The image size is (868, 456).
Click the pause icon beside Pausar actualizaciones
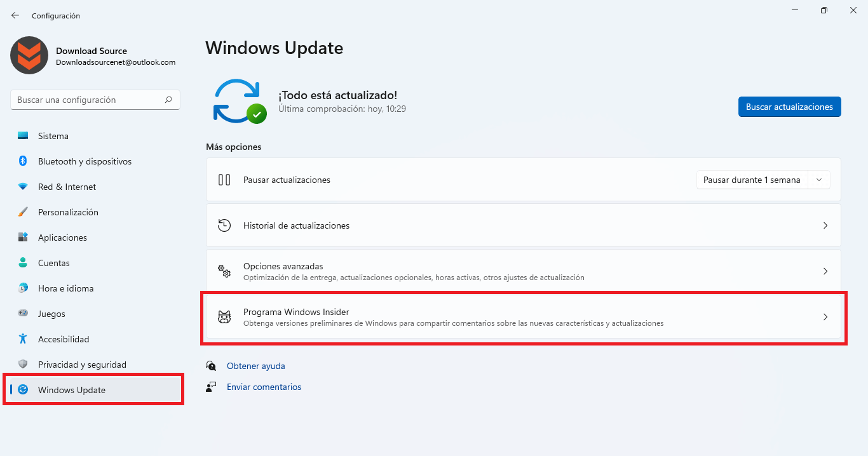pyautogui.click(x=224, y=180)
